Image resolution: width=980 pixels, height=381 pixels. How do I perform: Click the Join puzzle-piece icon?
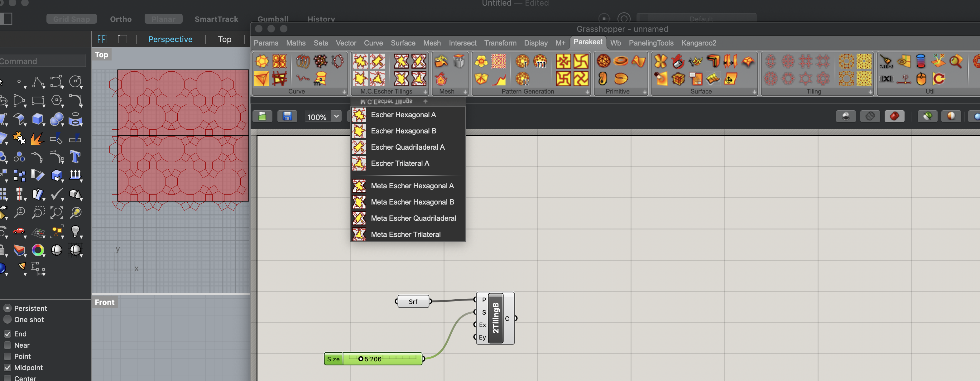pyautogui.click(x=19, y=138)
